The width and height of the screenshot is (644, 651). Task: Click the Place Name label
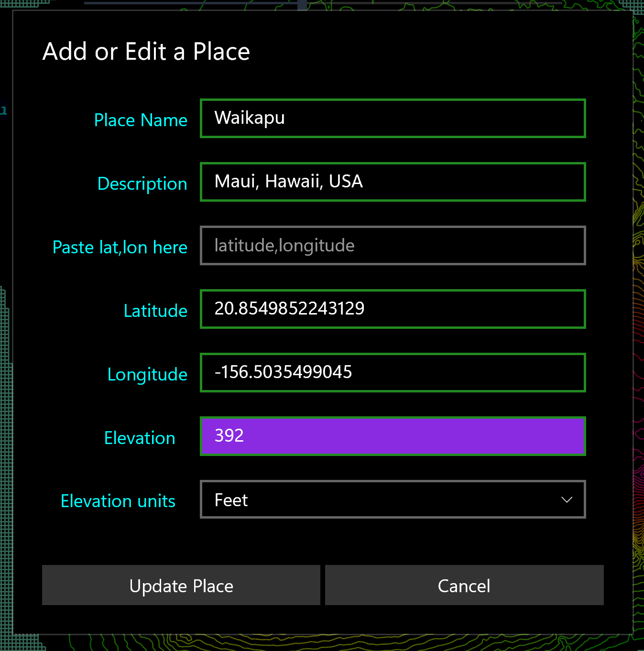(141, 120)
